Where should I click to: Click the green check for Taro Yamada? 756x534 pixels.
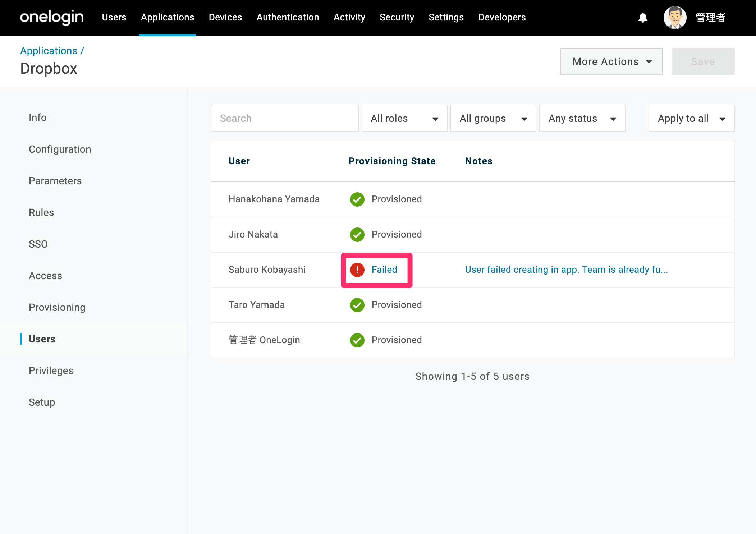357,305
